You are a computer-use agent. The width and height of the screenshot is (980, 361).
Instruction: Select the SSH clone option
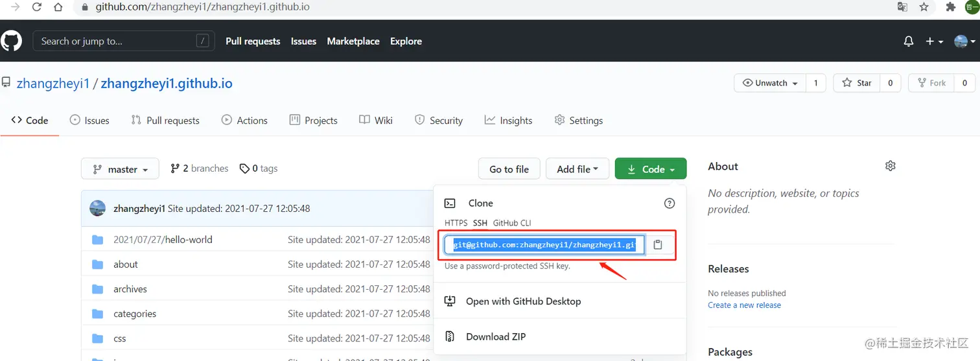click(x=480, y=223)
